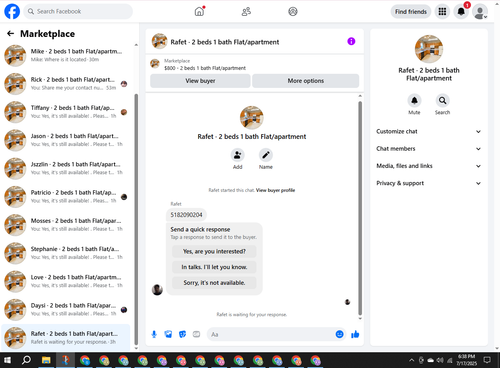
Task: Click the Search Facebook field
Action: coord(78,11)
